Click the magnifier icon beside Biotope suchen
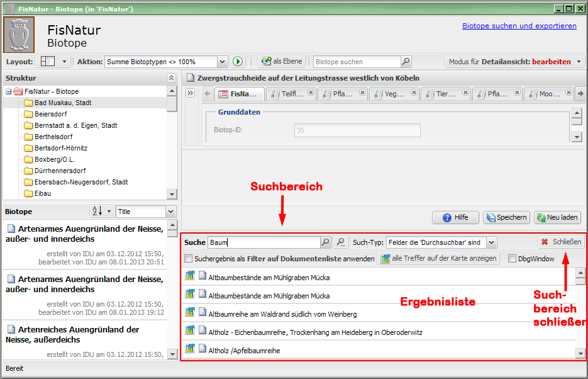The width and height of the screenshot is (588, 379). click(x=406, y=62)
